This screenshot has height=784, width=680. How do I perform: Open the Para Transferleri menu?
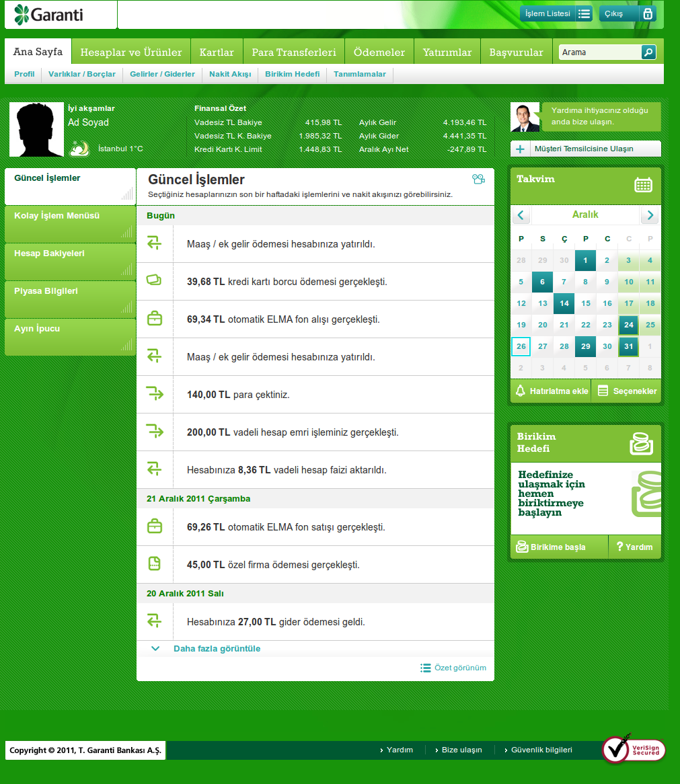tap(294, 52)
